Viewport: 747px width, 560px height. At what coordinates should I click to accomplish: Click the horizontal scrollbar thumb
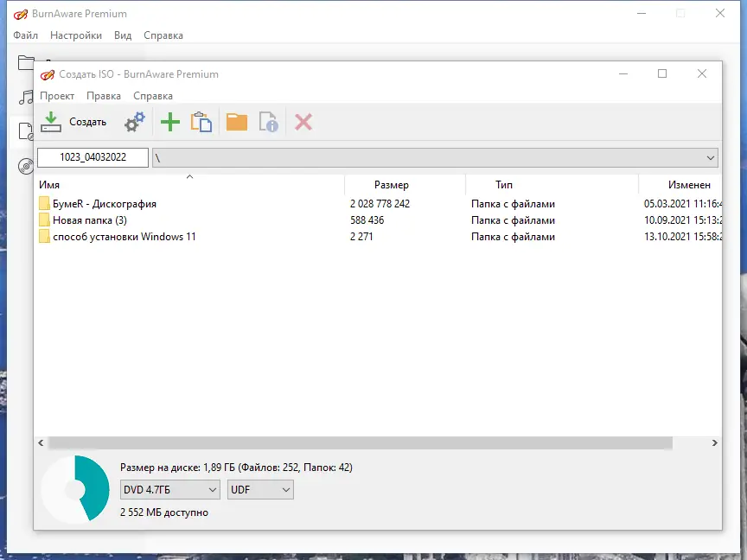361,442
